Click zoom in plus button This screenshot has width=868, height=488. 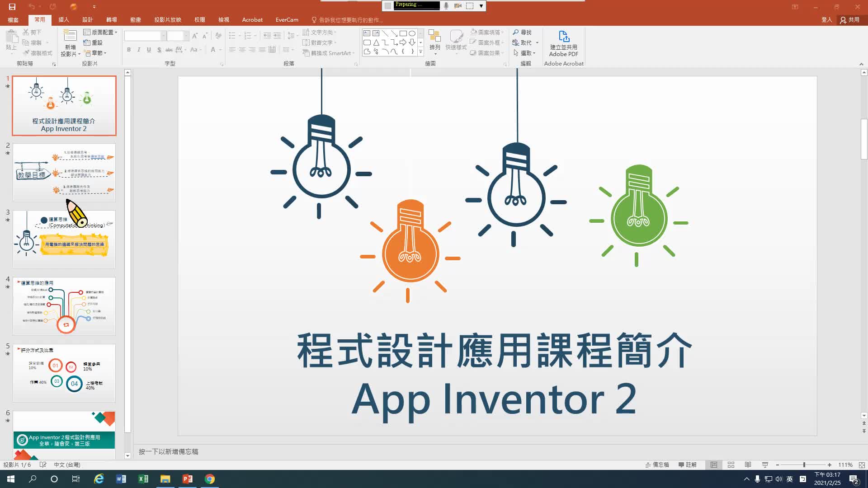830,465
